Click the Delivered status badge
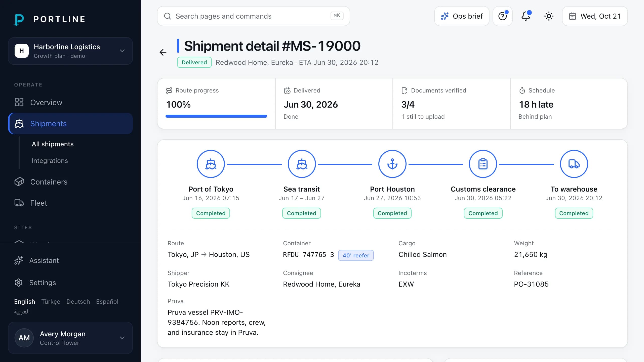Screen dimensions: 644x362 (x=194, y=62)
